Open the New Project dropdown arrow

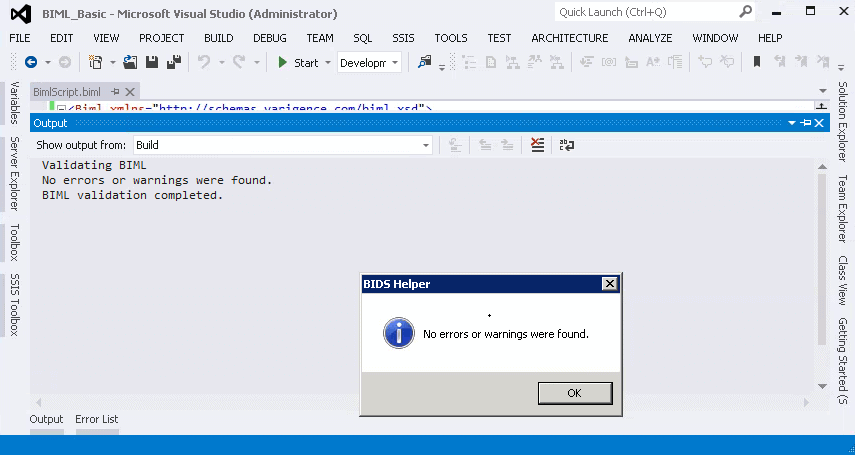(x=112, y=63)
